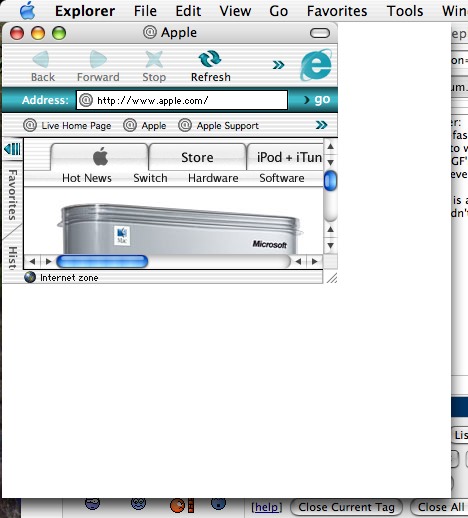Click the toolbar toggle pill button
The height and width of the screenshot is (518, 468).
[x=320, y=33]
